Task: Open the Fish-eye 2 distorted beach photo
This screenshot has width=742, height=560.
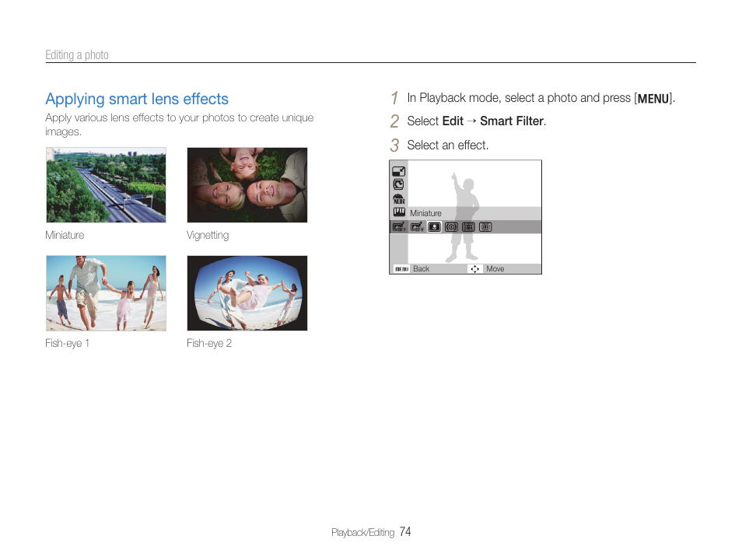Action: pyautogui.click(x=247, y=293)
